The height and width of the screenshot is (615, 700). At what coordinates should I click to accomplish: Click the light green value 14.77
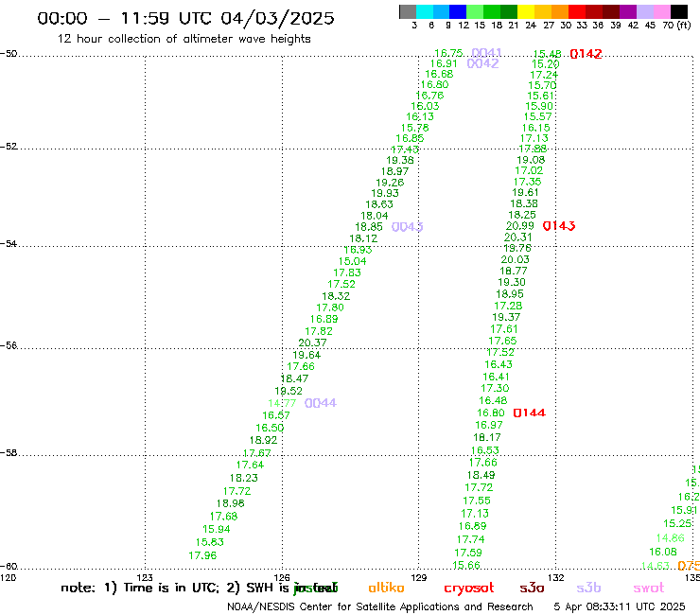[282, 403]
